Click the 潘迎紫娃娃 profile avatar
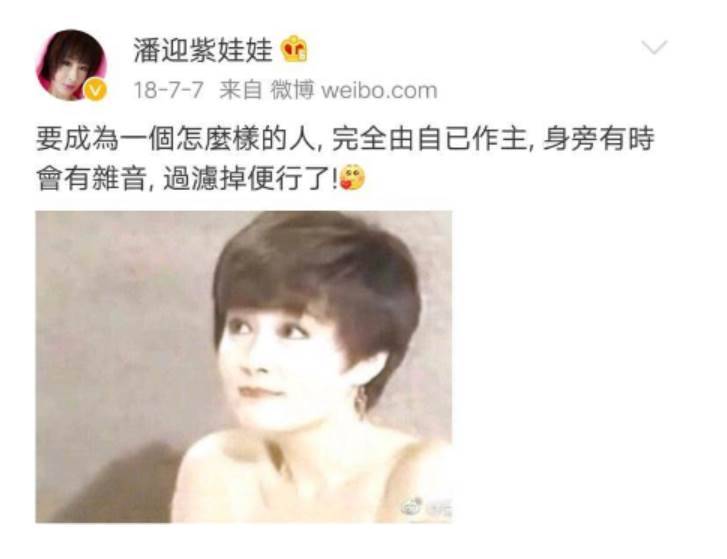Viewport: 727px width, 559px height. (x=71, y=65)
